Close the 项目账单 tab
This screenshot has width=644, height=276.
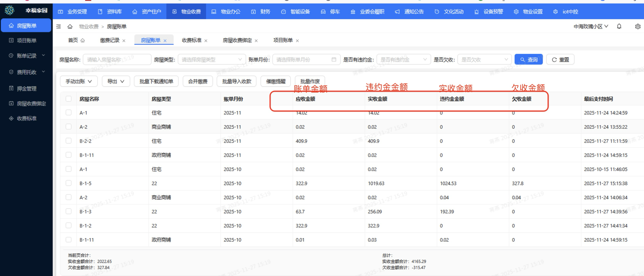point(297,40)
